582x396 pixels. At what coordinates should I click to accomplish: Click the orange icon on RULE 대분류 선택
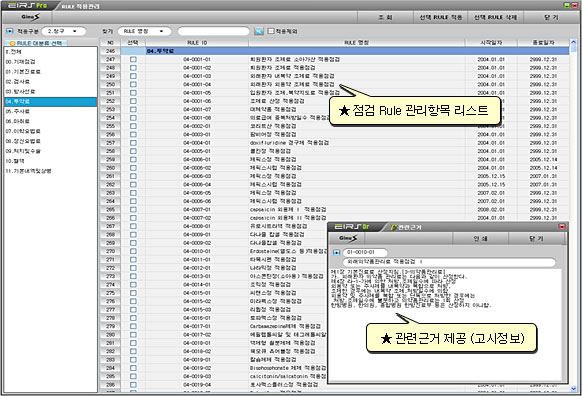click(x=12, y=43)
